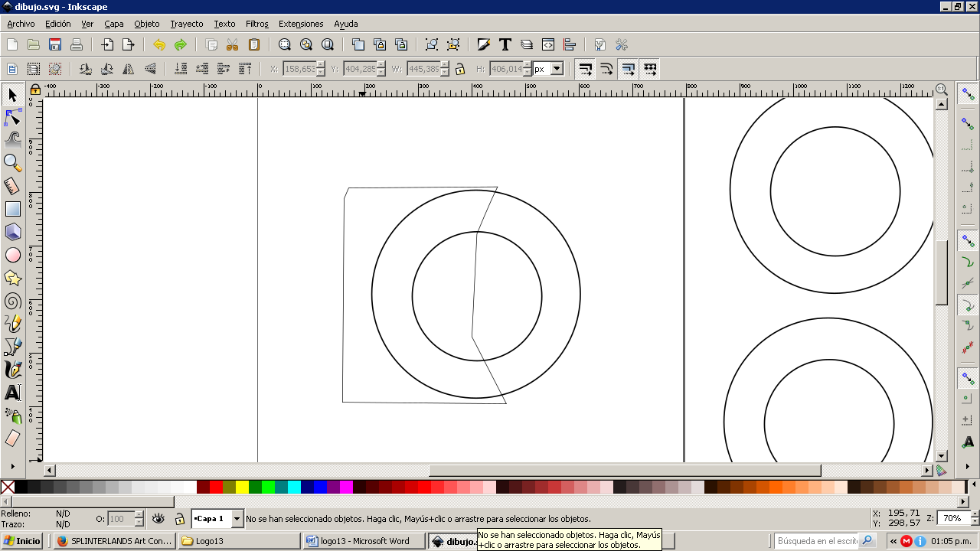
Task: Select the Node editing tool
Action: (x=12, y=117)
